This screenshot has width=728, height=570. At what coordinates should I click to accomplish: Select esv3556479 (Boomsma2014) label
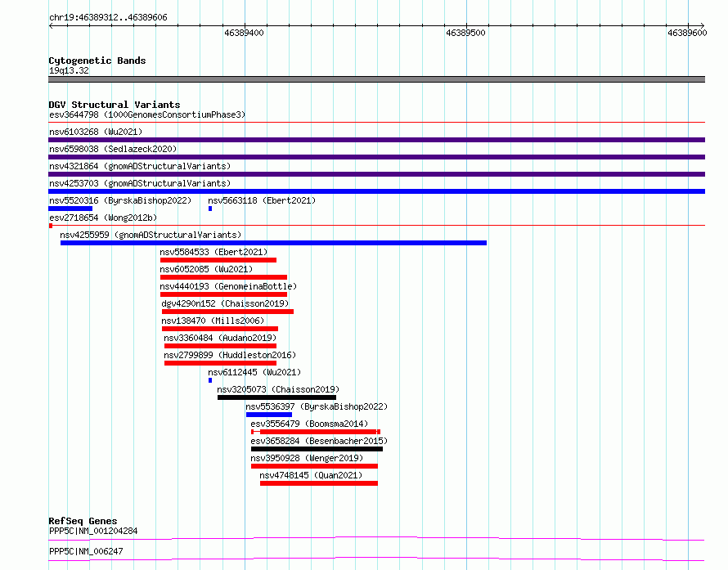(309, 424)
